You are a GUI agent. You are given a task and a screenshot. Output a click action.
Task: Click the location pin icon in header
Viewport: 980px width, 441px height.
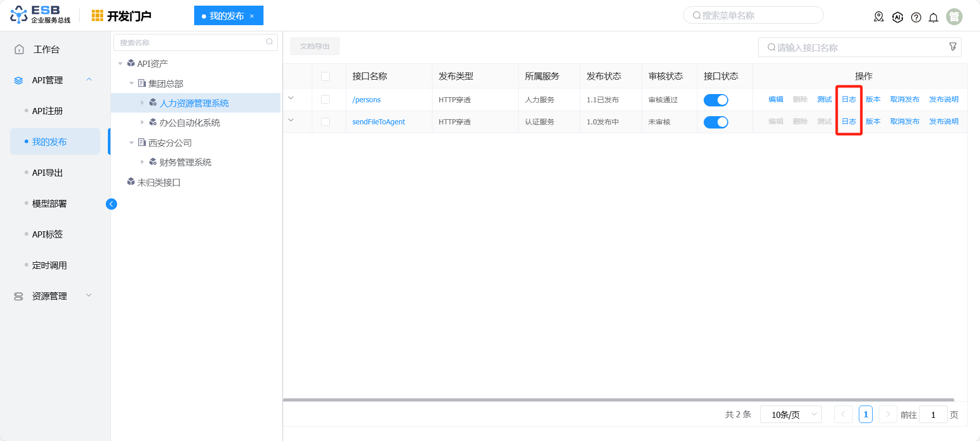point(879,17)
